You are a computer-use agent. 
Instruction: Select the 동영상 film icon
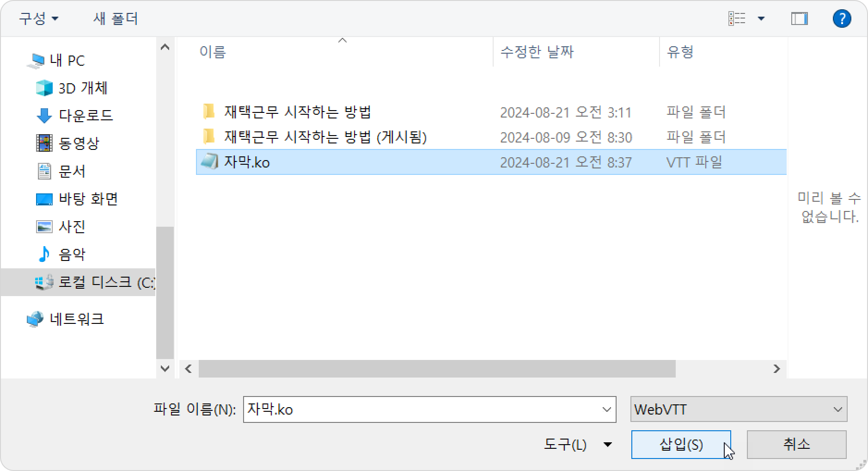(44, 143)
